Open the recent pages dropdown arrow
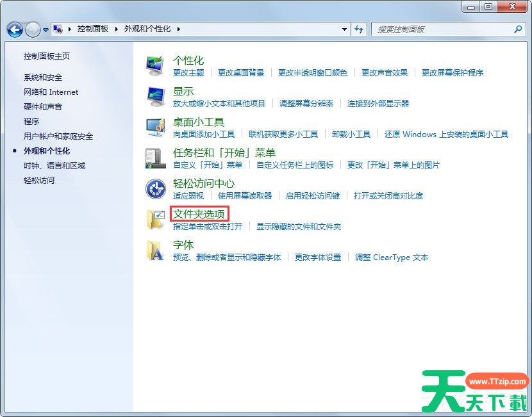The width and height of the screenshot is (532, 417). tap(46, 29)
